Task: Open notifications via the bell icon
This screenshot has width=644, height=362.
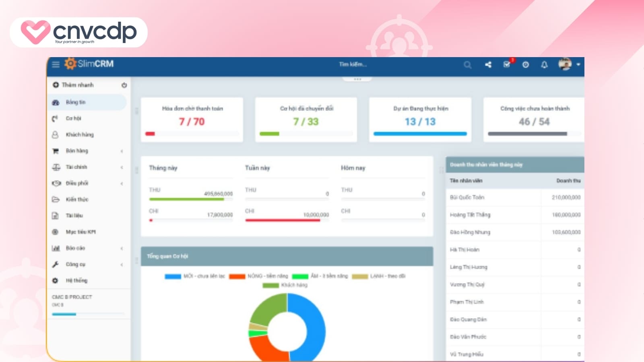Action: [545, 64]
